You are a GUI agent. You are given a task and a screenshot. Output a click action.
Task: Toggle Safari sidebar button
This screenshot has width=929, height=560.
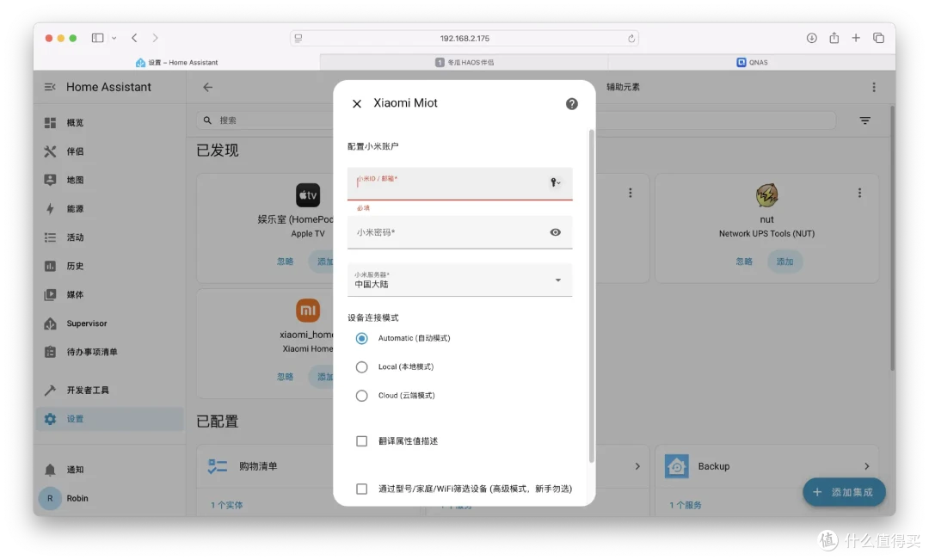tap(98, 38)
